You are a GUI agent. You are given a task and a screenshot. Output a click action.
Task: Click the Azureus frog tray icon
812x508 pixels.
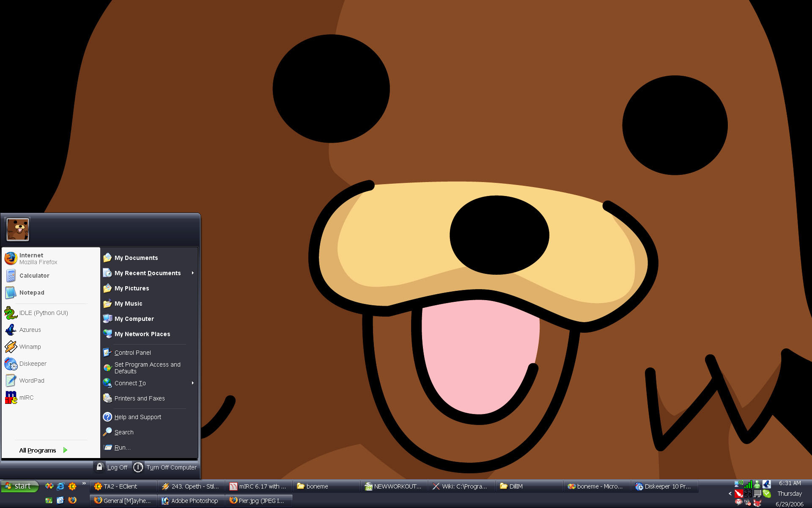tap(767, 484)
